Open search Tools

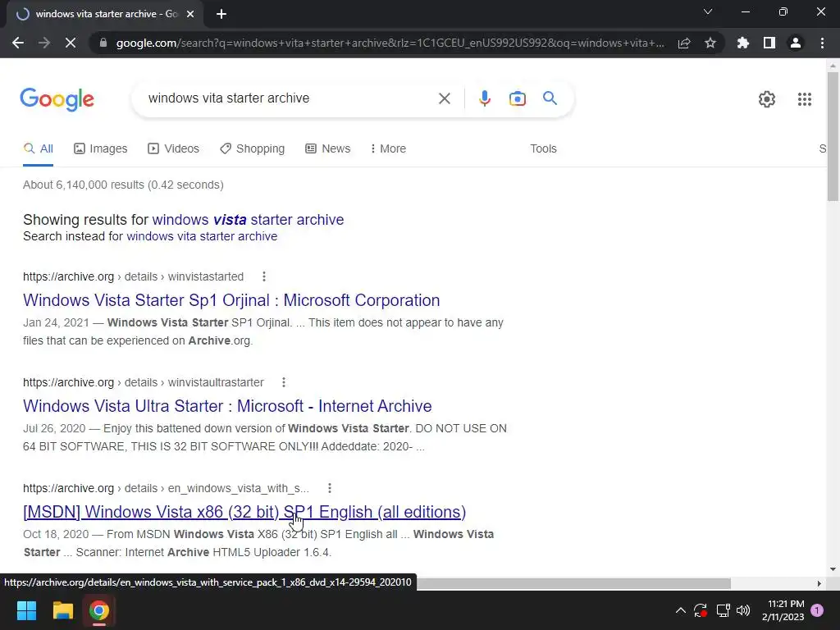tap(543, 149)
